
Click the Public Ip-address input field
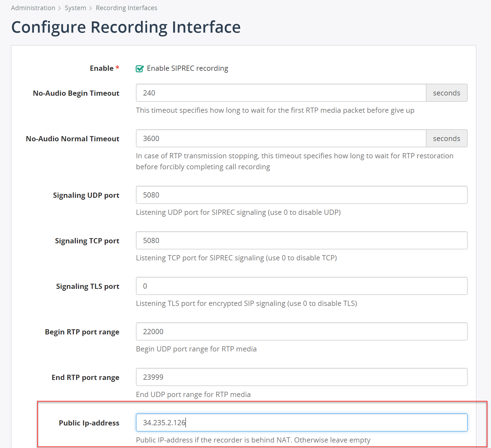302,423
